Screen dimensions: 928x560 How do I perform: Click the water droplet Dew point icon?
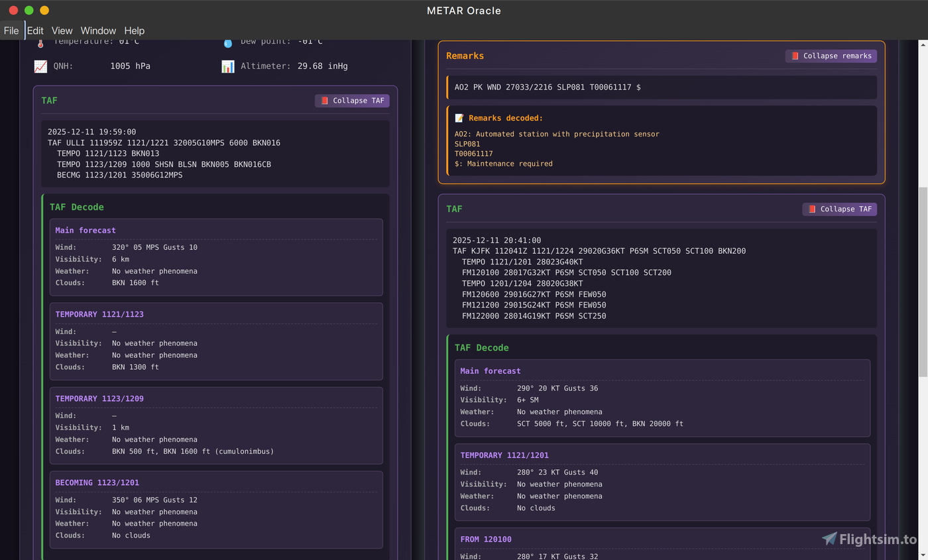coord(227,43)
